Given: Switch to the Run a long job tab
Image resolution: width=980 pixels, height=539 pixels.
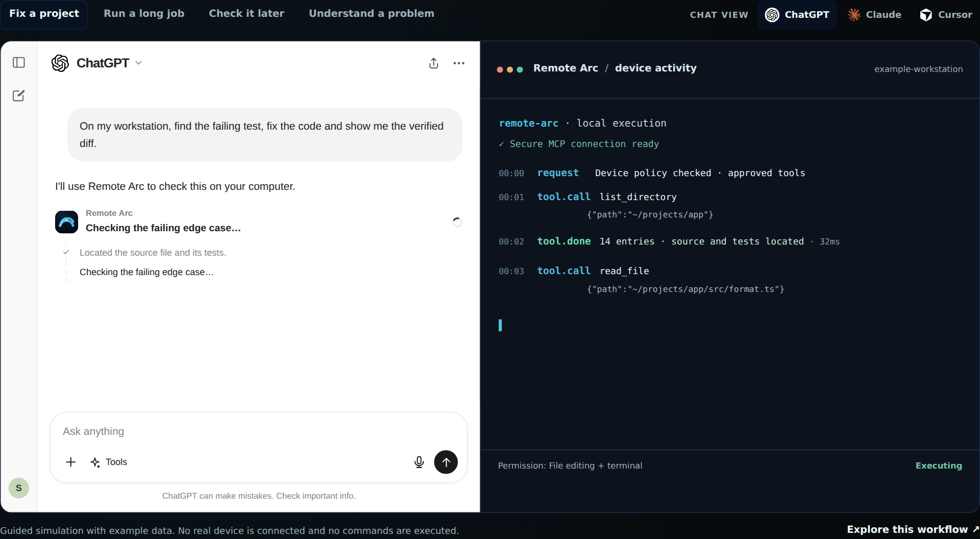Looking at the screenshot, I should point(144,14).
